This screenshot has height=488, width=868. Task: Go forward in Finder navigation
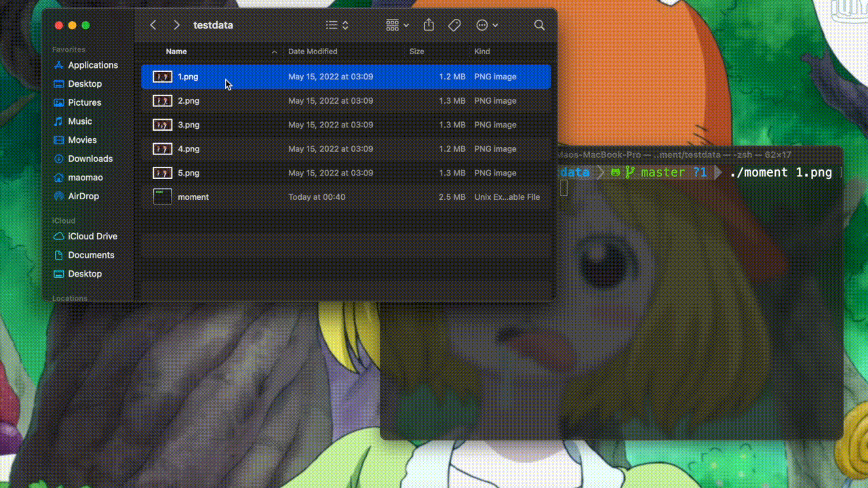[x=176, y=25]
